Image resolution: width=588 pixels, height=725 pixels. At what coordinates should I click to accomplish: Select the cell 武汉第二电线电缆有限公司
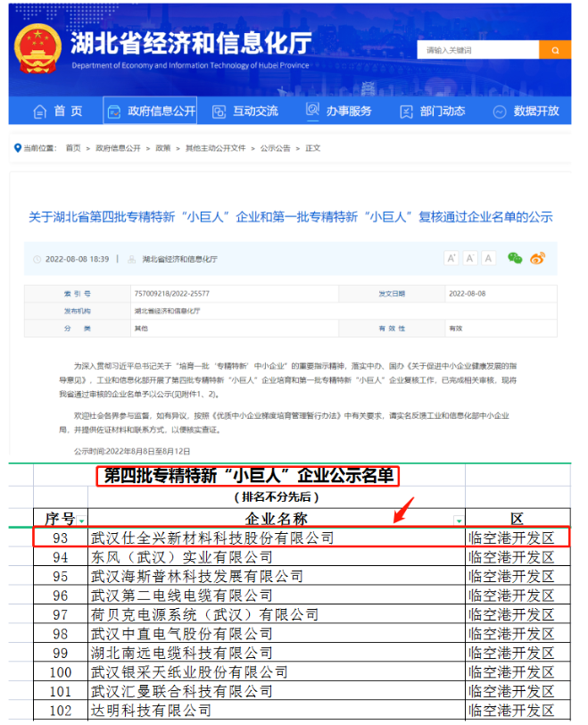277,595
